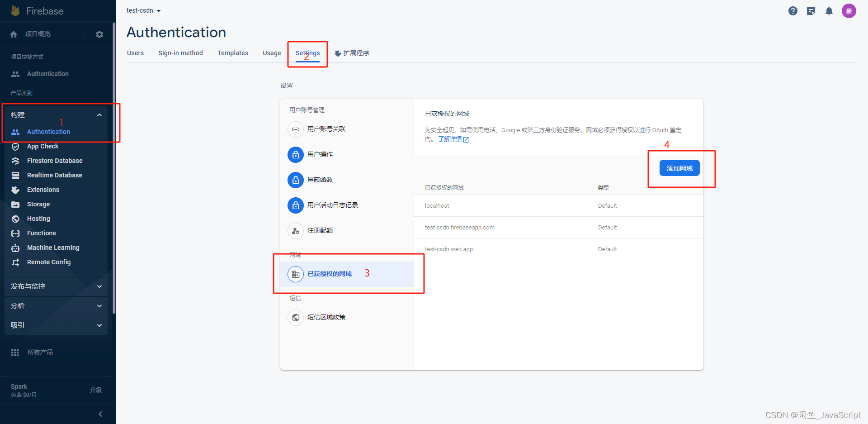Image resolution: width=868 pixels, height=424 pixels.
Task: Collapse the 构建 section
Action: pos(99,115)
